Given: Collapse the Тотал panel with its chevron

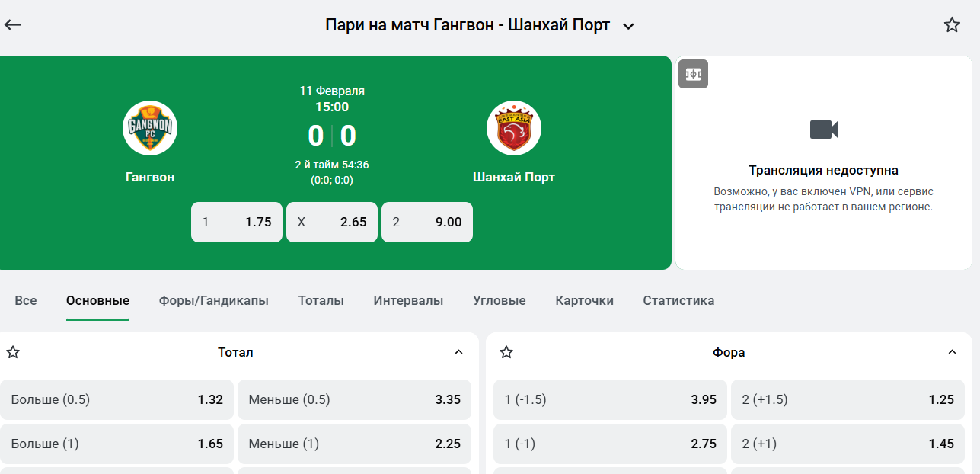Looking at the screenshot, I should tap(458, 352).
